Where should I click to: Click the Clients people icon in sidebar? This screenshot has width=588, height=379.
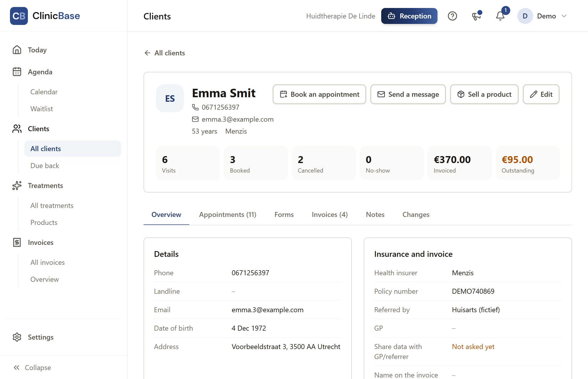(17, 129)
